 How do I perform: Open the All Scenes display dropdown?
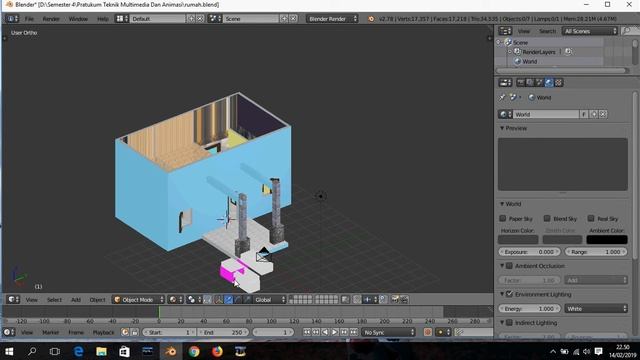point(590,31)
